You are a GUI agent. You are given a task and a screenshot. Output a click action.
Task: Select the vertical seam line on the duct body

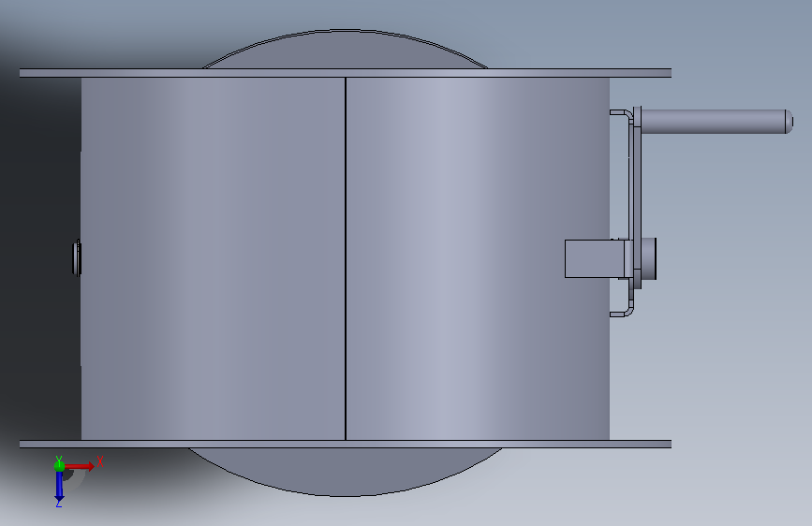(346, 259)
